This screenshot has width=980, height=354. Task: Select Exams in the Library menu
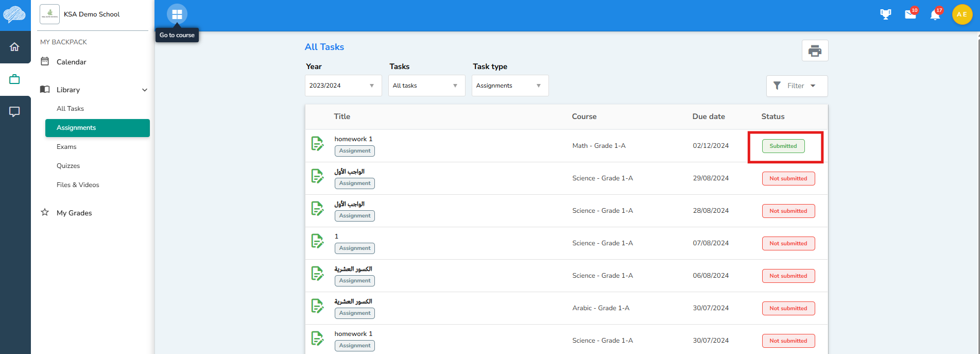point(66,147)
